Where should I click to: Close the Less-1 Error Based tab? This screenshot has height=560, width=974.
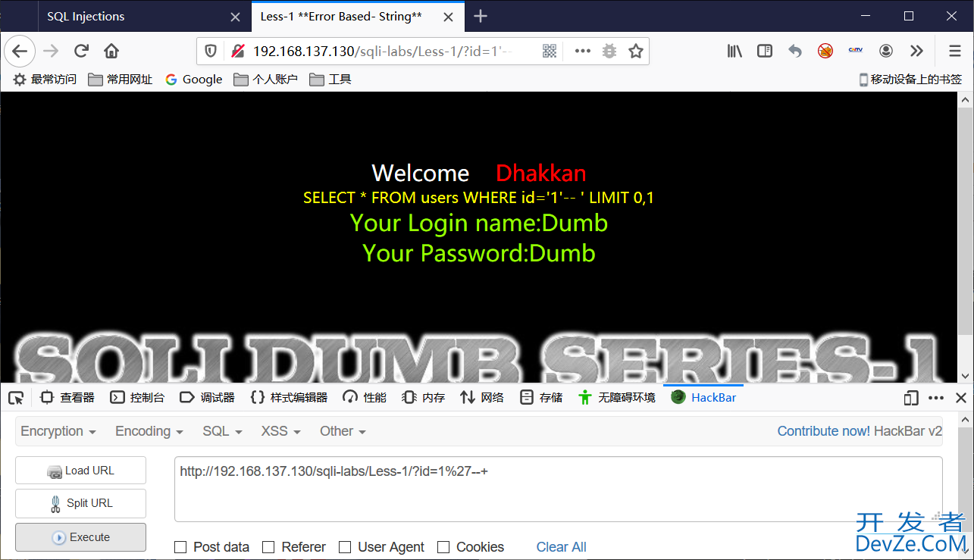click(x=449, y=17)
